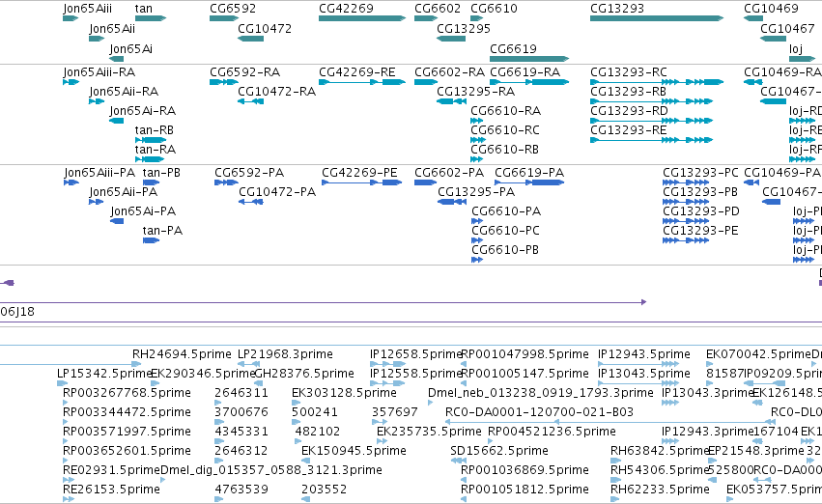This screenshot has width=822, height=504.
Task: Select the CG6602 gene label
Action: [x=438, y=9]
